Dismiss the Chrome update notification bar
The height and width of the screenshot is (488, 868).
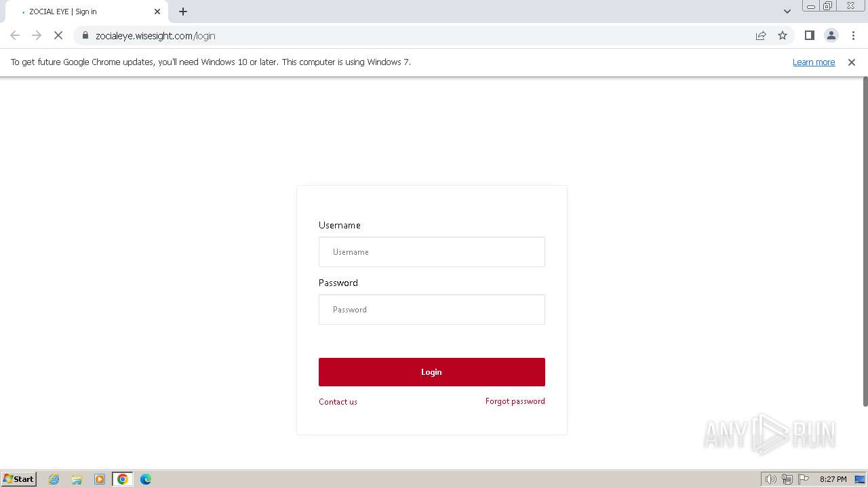coord(852,62)
